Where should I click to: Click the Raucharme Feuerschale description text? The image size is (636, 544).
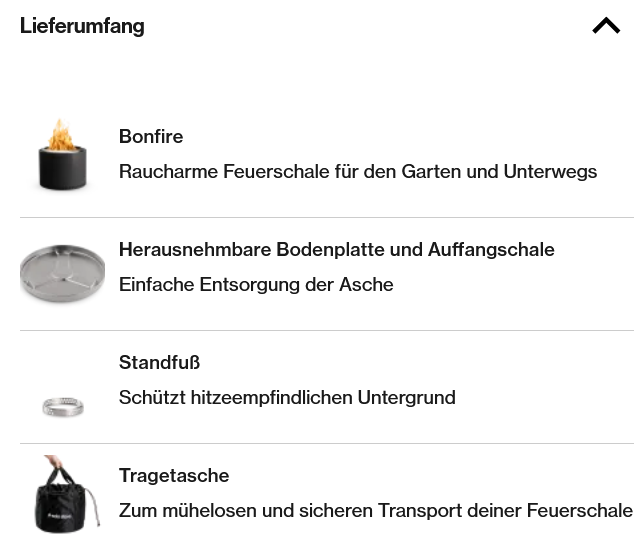358,172
